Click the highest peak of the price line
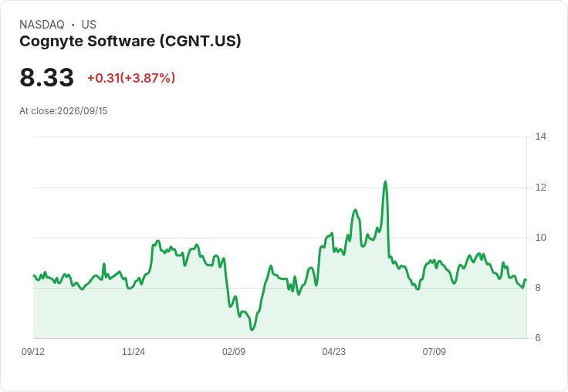Image resolution: width=568 pixels, height=392 pixels. [x=385, y=181]
